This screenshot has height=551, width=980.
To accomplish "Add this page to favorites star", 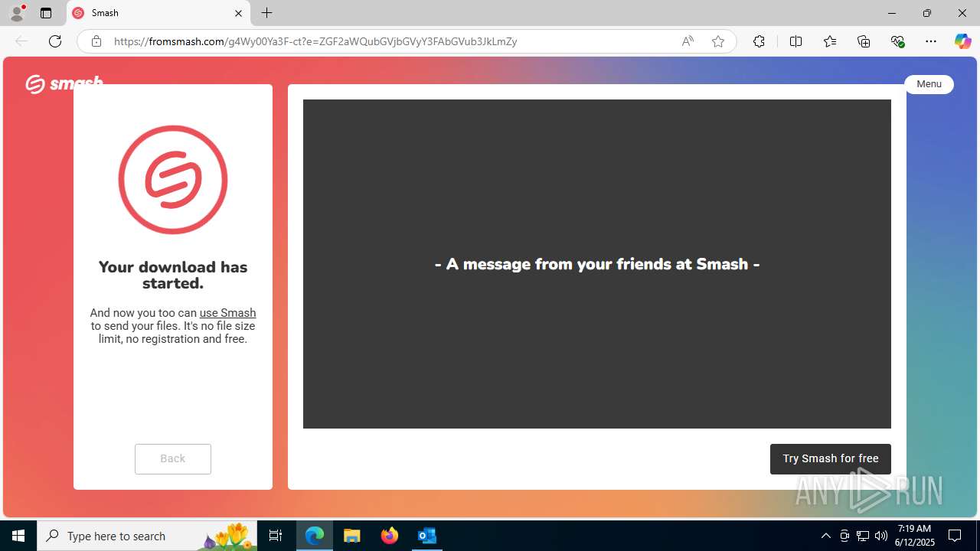I will [718, 41].
